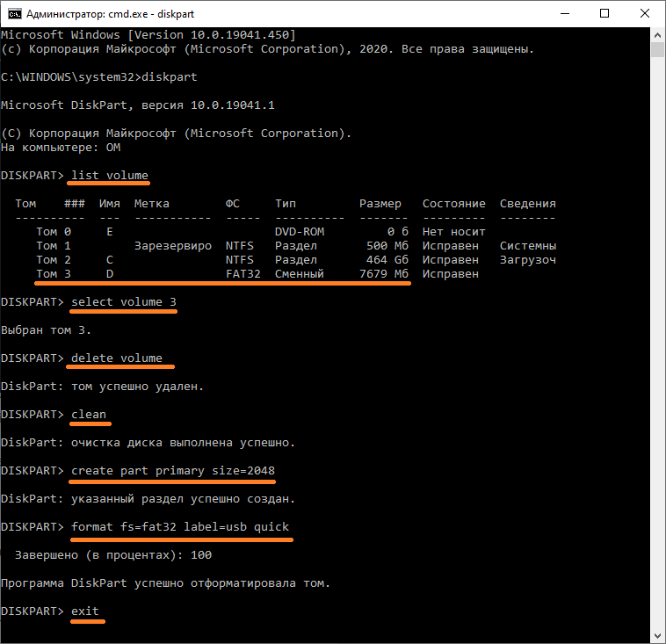Click 'format fs=fat32 label=usb quick' command

(x=180, y=527)
